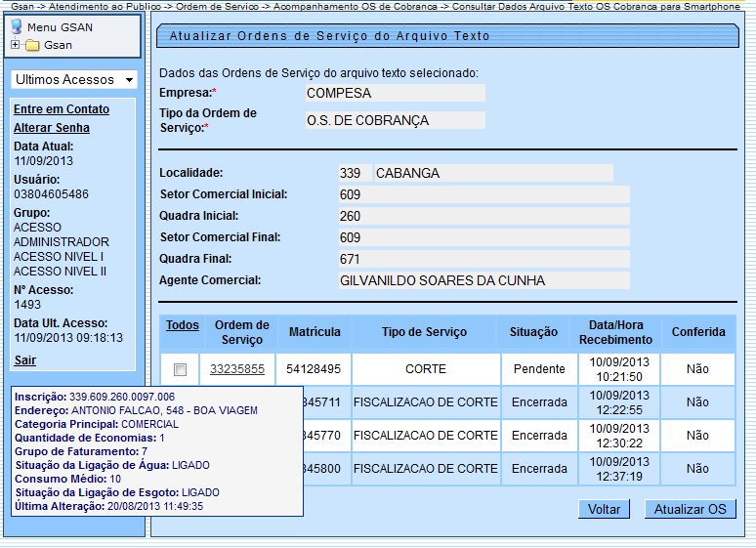756x548 pixels.
Task: Click the Gsan folder icon
Action: pyautogui.click(x=32, y=45)
